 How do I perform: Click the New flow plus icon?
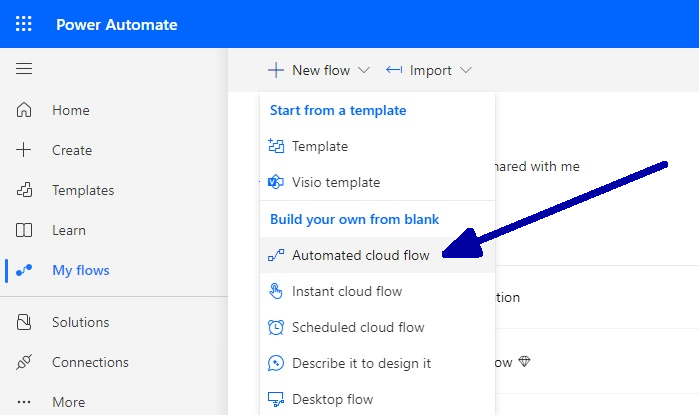(x=276, y=70)
